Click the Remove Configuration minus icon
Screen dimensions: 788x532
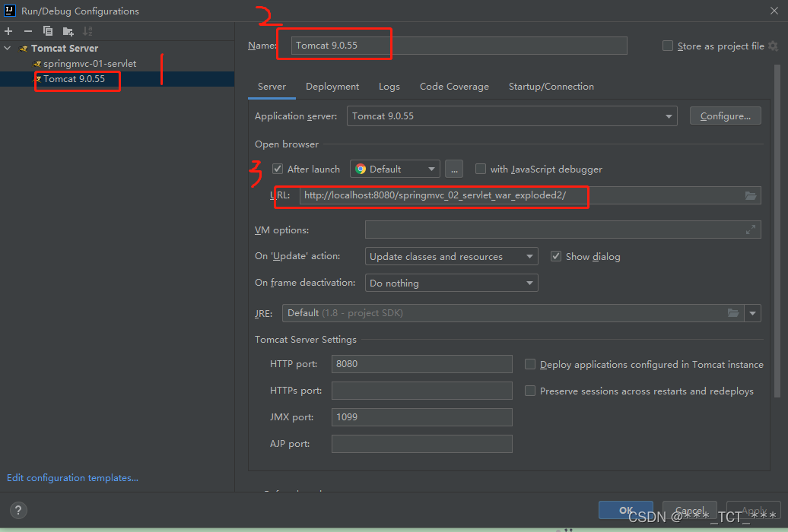click(x=28, y=31)
